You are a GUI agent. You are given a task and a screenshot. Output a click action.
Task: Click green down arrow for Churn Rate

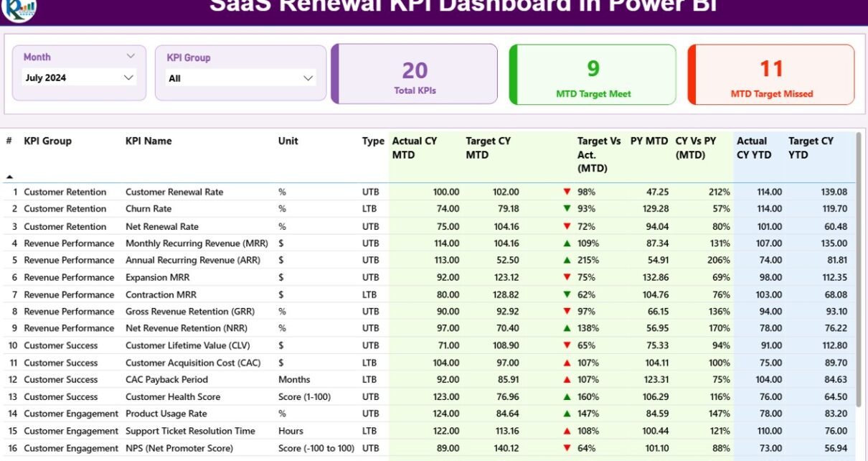coord(567,209)
